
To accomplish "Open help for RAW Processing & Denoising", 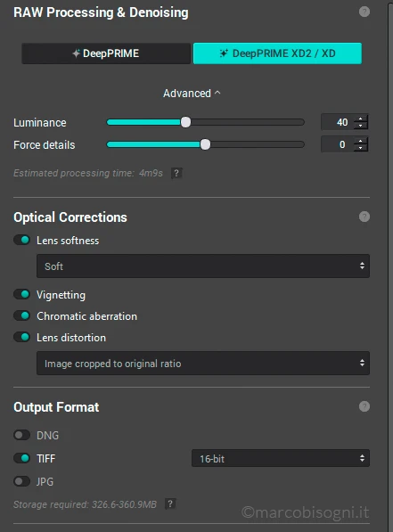I will 364,12.
